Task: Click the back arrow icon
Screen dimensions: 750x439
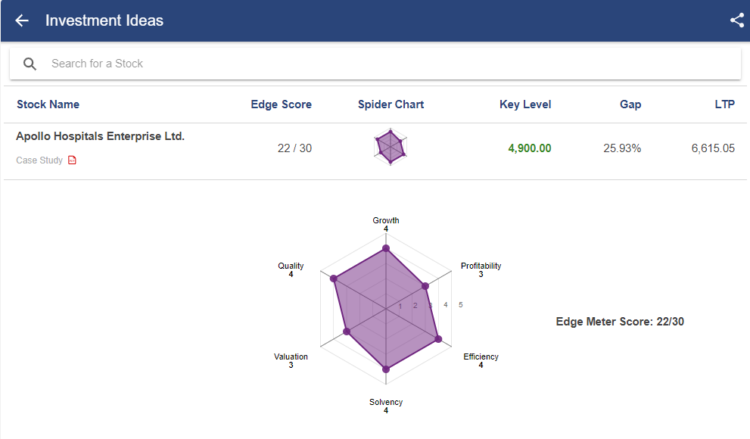Action: click(x=22, y=20)
